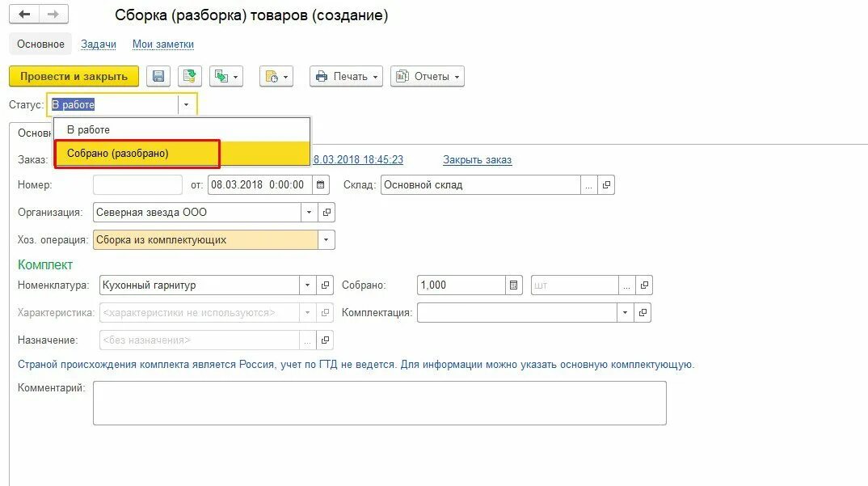Open the unit of measure card icon
The height and width of the screenshot is (486, 868).
click(x=644, y=285)
